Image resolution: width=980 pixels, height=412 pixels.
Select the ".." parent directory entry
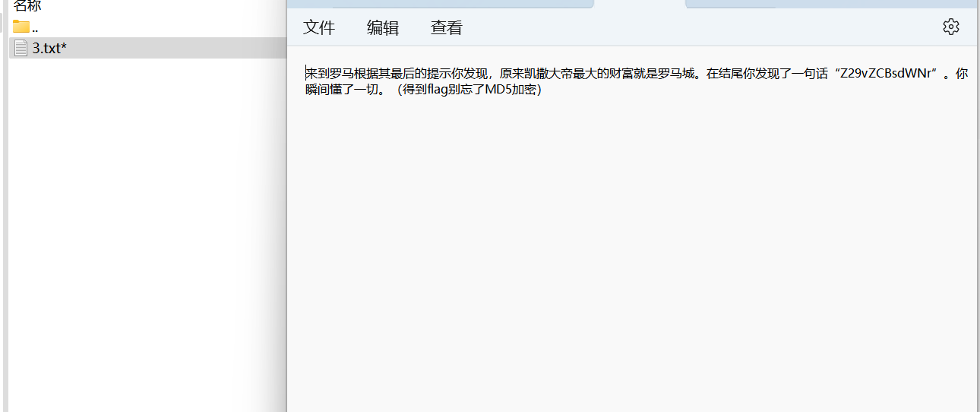pos(35,28)
